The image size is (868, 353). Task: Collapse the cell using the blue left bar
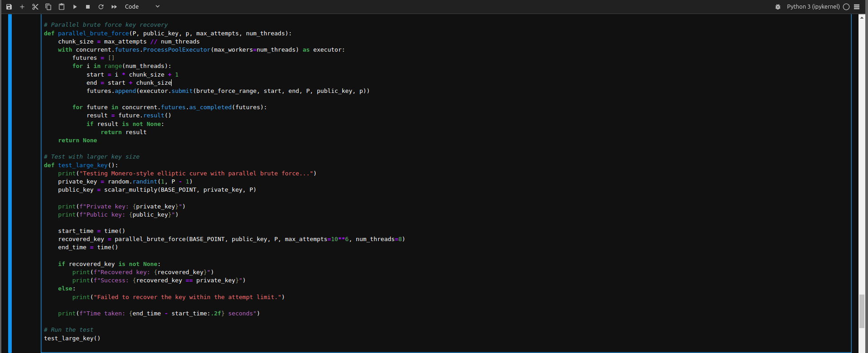pos(10,181)
